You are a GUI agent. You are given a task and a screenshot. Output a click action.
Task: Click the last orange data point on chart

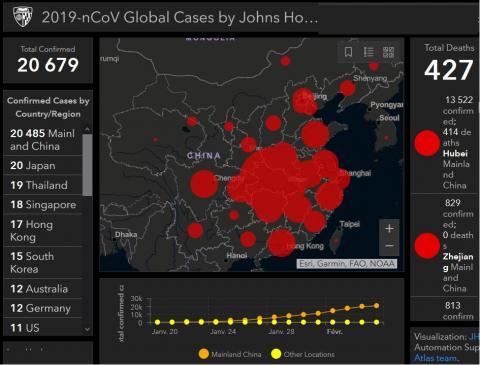click(x=376, y=306)
